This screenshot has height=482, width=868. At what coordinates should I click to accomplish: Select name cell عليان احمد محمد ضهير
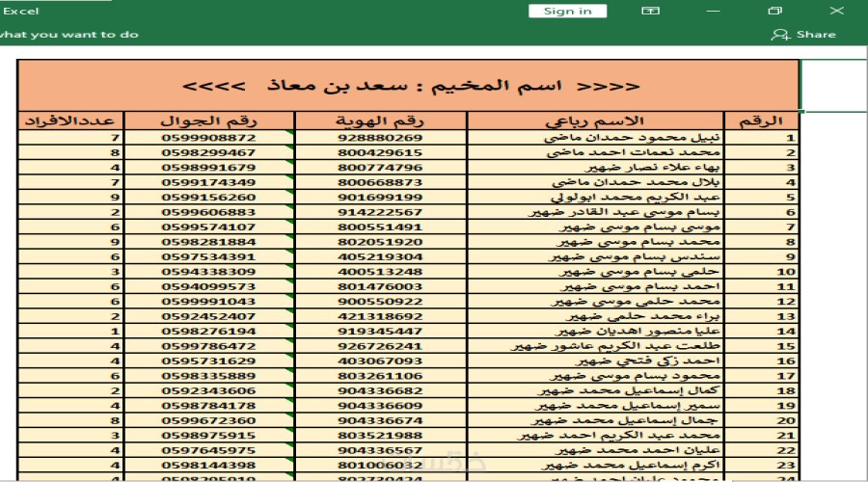coord(595,450)
